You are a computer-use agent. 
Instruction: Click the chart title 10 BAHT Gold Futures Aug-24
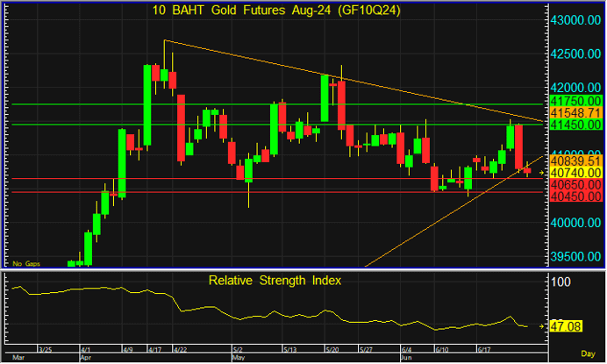[x=276, y=10]
